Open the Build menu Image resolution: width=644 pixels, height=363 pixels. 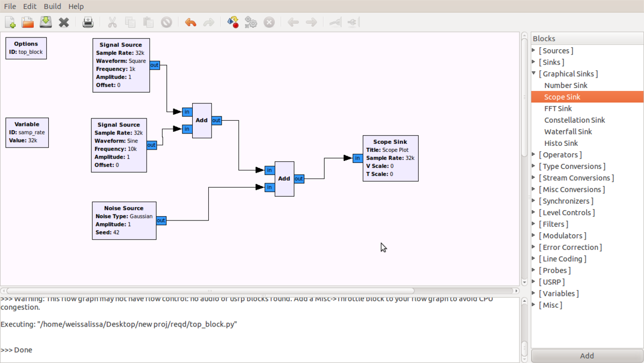click(52, 6)
